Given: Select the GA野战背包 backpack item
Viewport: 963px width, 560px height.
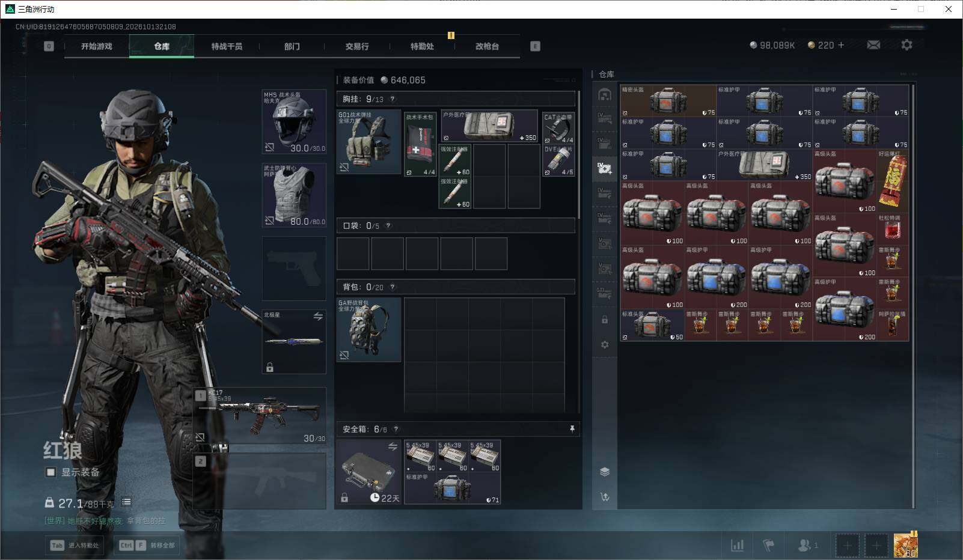Looking at the screenshot, I should click(x=369, y=330).
